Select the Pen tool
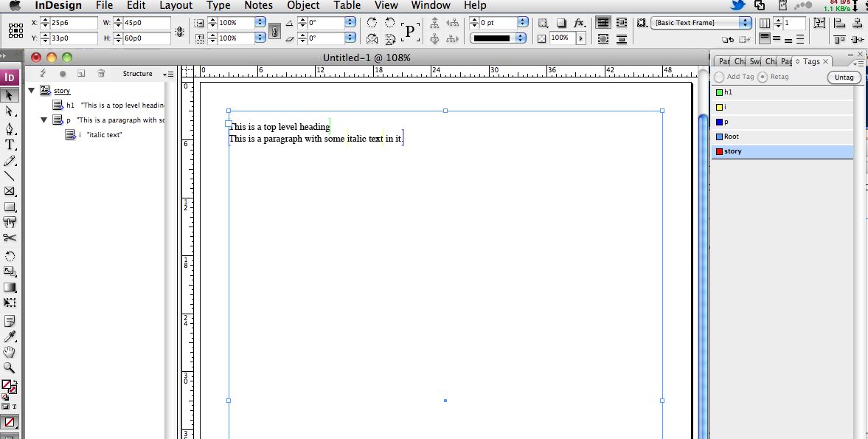This screenshot has width=868, height=439. click(9, 129)
